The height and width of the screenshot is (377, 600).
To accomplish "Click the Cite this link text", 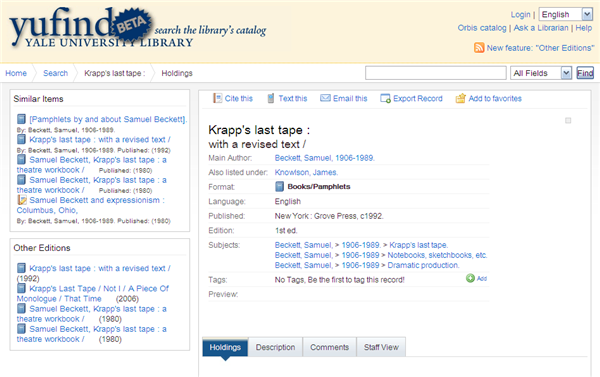I will pos(239,98).
